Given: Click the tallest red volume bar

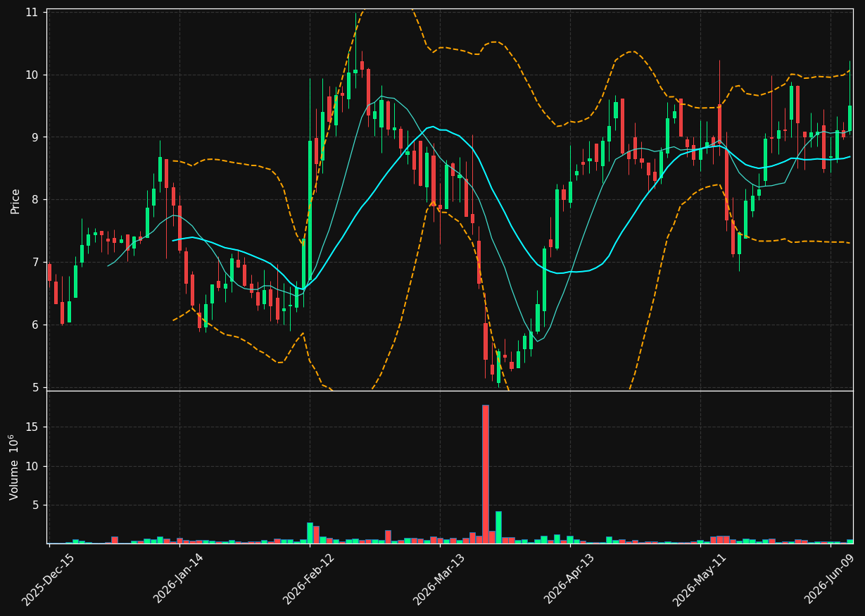Looking at the screenshot, I should point(485,474).
